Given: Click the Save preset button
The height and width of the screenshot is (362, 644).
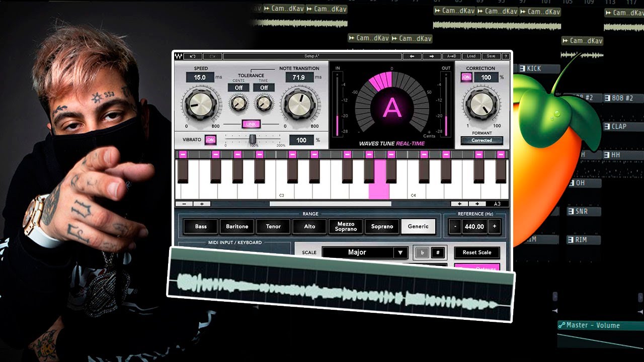Looking at the screenshot, I should point(491,56).
